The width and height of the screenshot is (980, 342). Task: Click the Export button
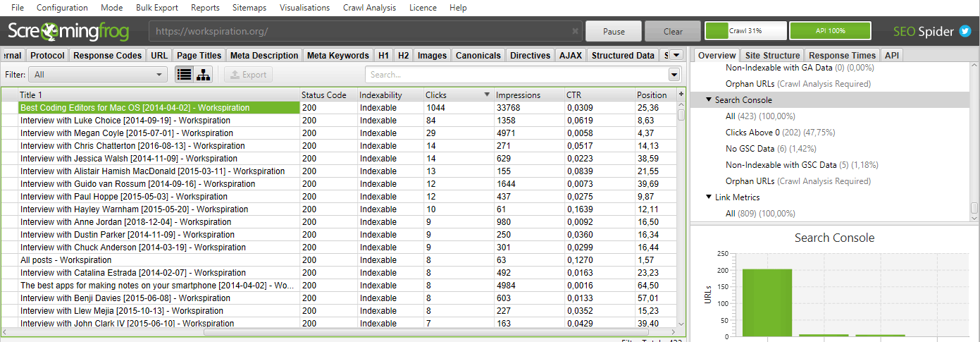[248, 74]
